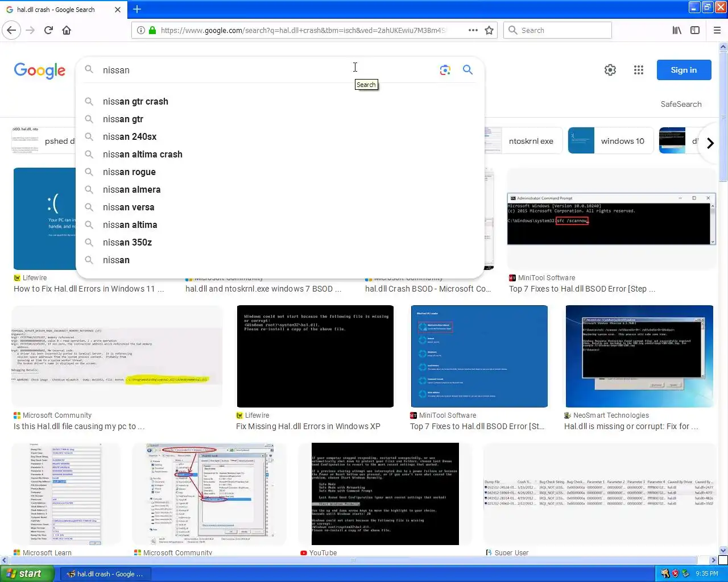Open the Microsoft Learn crash details thumbnail
Viewport: 728px width, 582px height.
(65, 494)
